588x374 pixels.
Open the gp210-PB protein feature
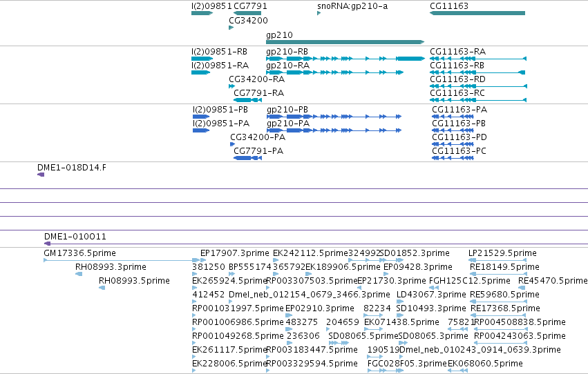point(334,117)
